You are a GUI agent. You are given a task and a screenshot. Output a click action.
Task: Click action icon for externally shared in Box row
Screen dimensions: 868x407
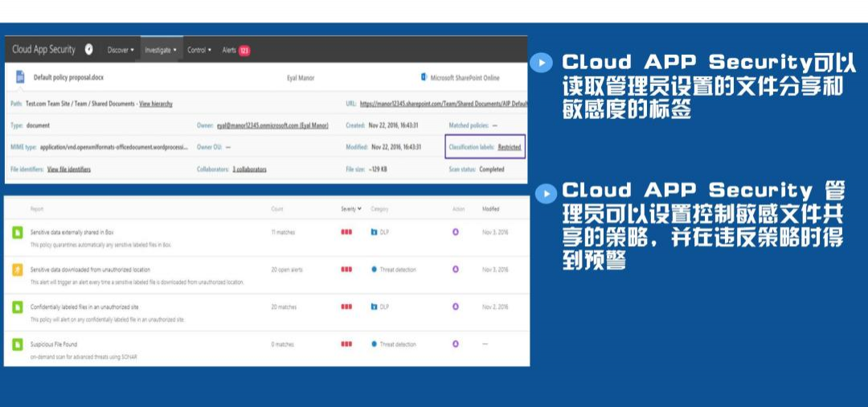[x=456, y=232]
